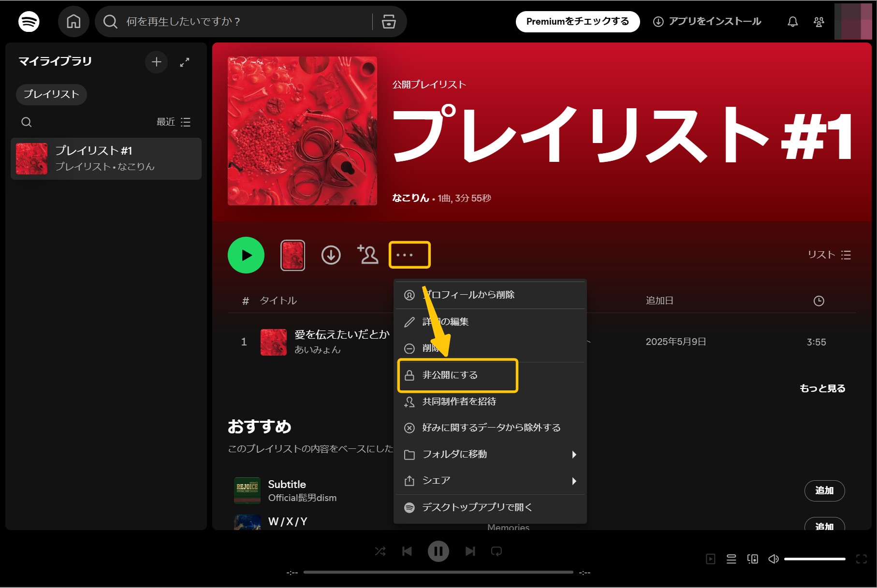This screenshot has height=588, width=877.
Task: Open connect to device icon
Action: click(753, 559)
